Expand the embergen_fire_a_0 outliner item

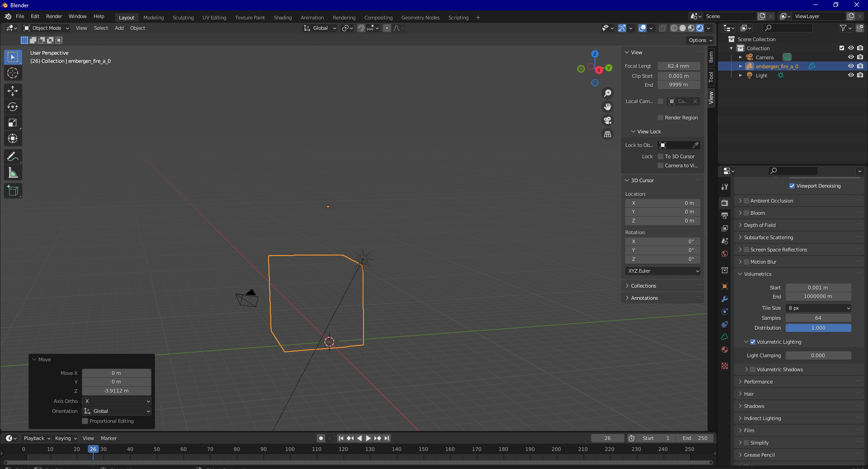pyautogui.click(x=740, y=66)
